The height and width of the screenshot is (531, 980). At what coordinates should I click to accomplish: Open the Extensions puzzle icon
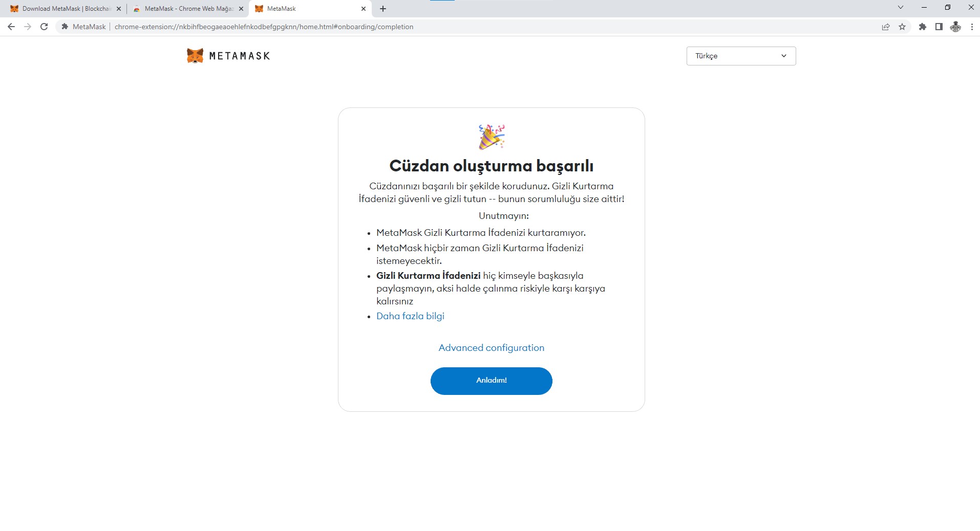pos(922,27)
